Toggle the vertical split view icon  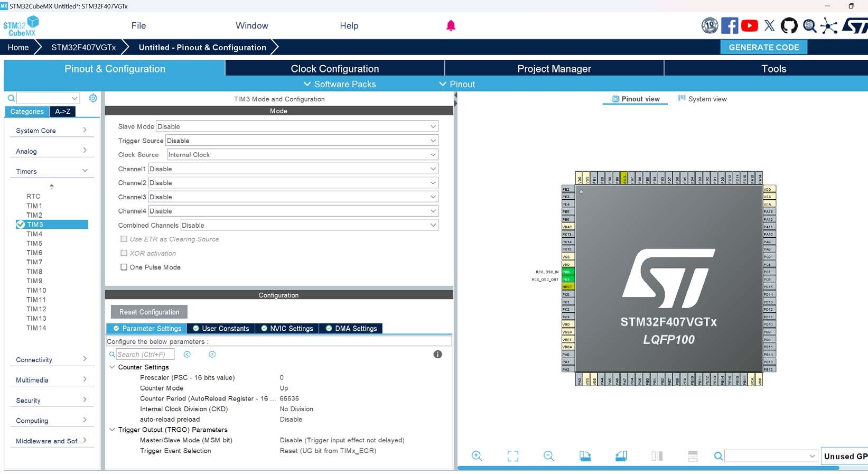tap(657, 456)
